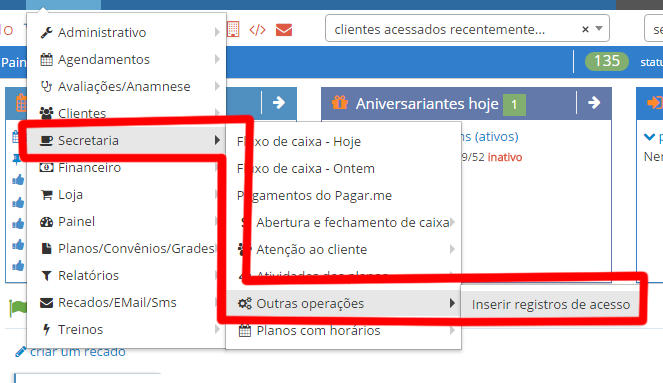
Task: Click the green 135 counter badge
Action: [607, 61]
